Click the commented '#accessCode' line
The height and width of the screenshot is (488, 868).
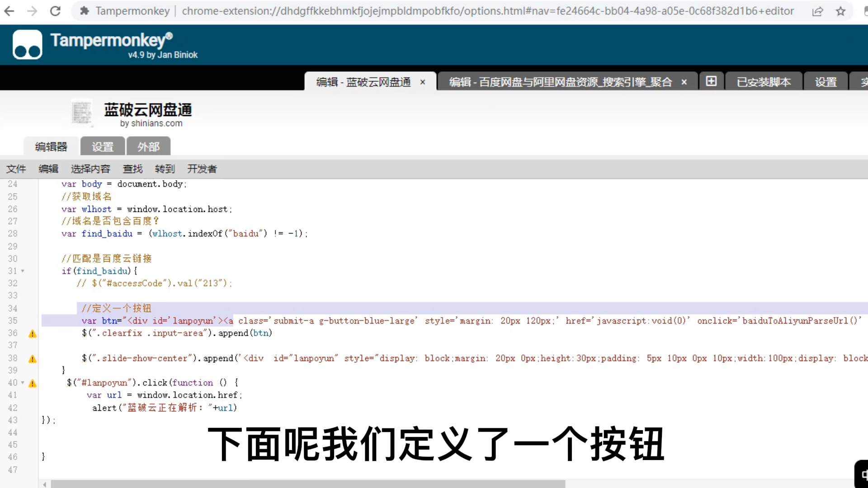pyautogui.click(x=154, y=283)
